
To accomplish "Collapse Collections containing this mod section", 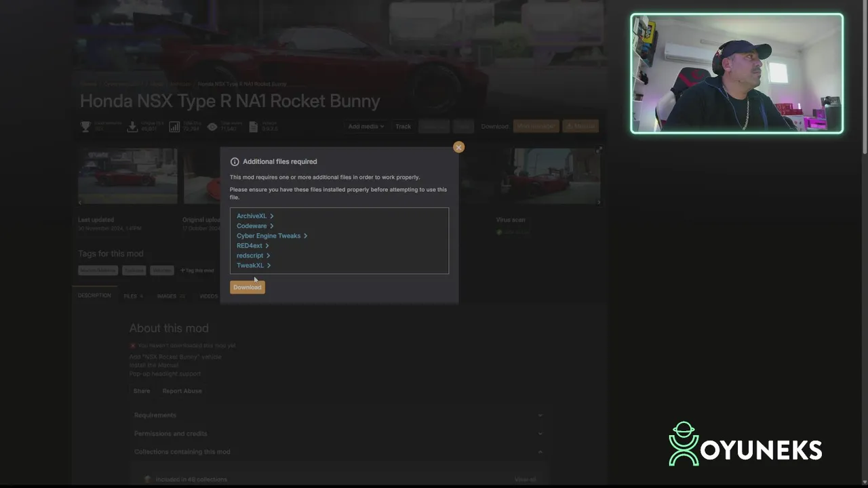I will coord(338,451).
